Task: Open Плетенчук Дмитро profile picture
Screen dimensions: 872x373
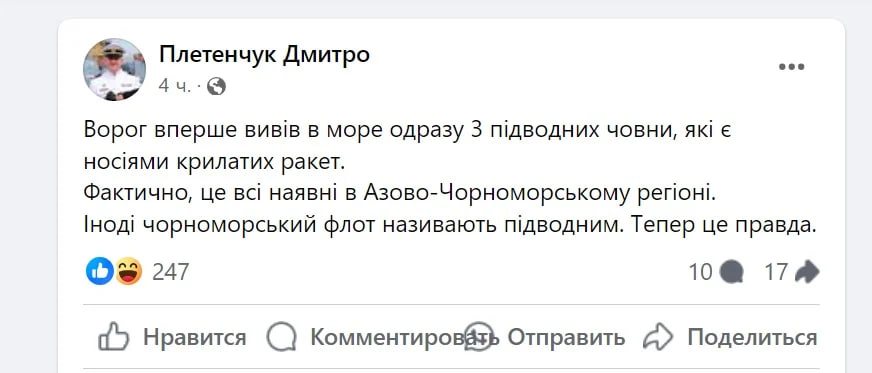Action: (115, 69)
